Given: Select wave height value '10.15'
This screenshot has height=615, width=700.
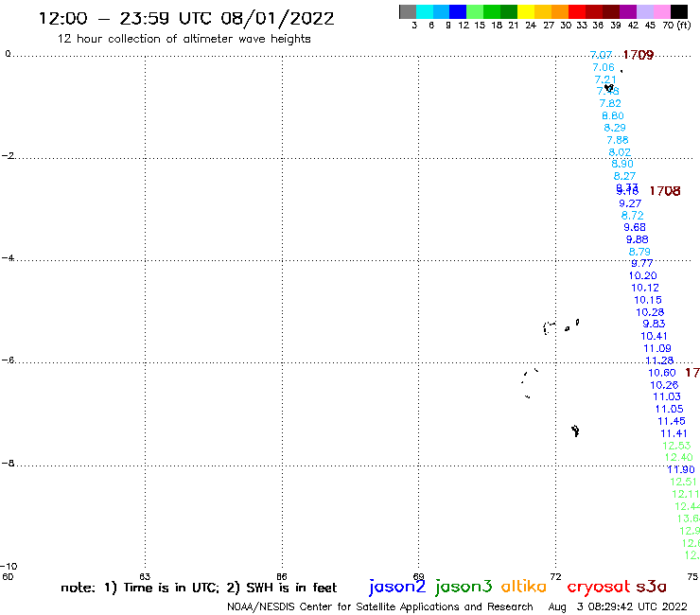Looking at the screenshot, I should (648, 300).
